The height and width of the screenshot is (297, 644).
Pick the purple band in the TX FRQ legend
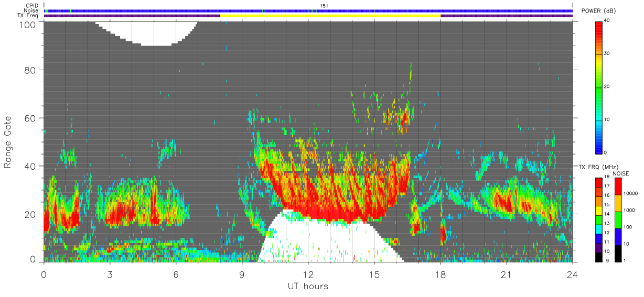click(599, 248)
